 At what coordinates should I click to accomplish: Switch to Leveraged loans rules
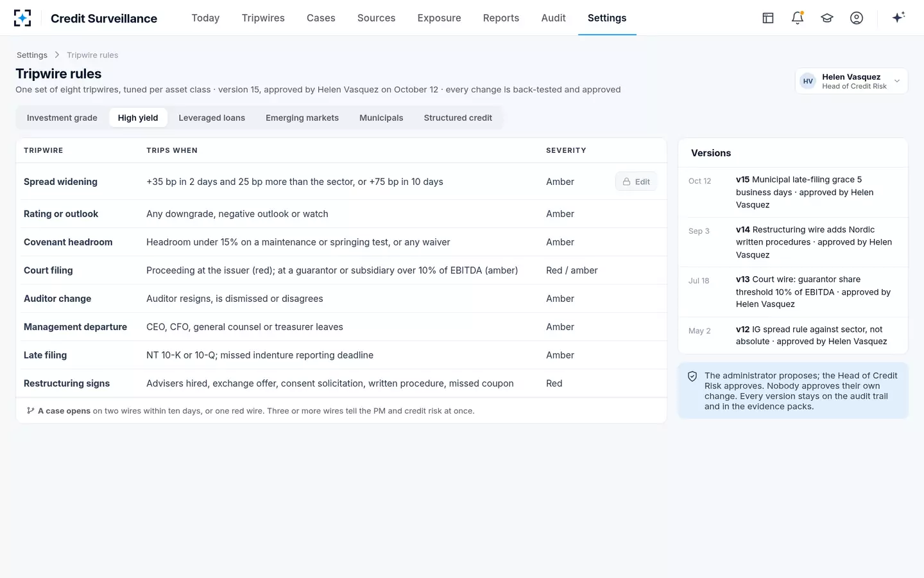point(212,118)
